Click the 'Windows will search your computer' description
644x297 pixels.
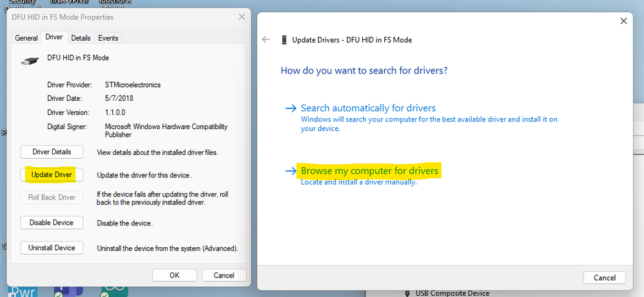point(429,124)
